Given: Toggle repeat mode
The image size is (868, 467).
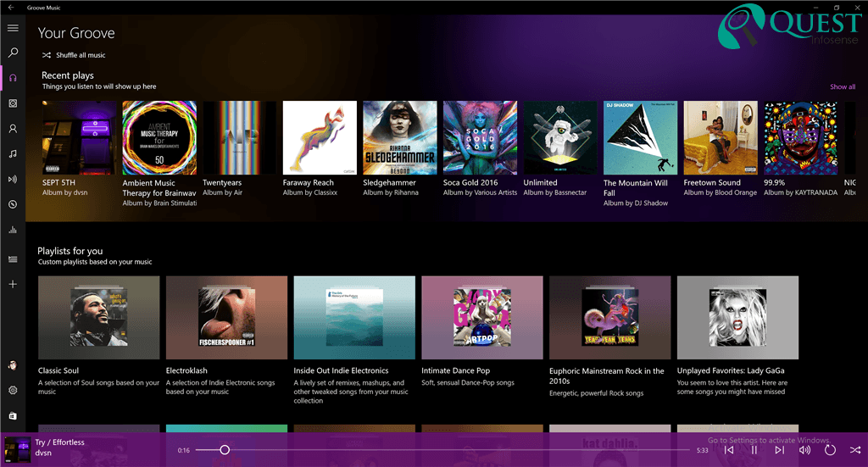Looking at the screenshot, I should point(830,450).
